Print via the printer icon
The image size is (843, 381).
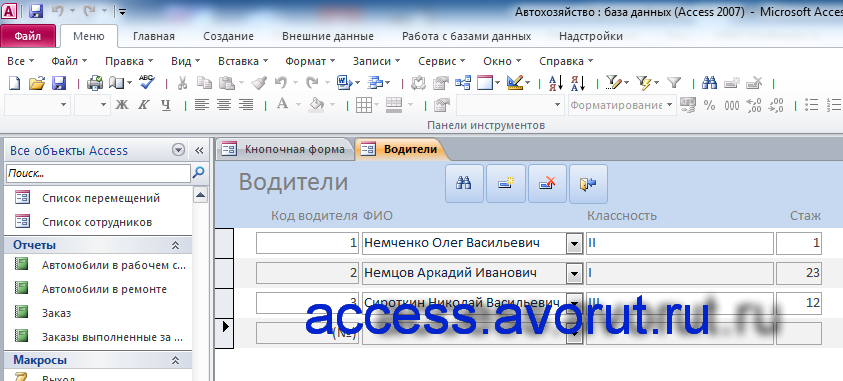coord(95,83)
